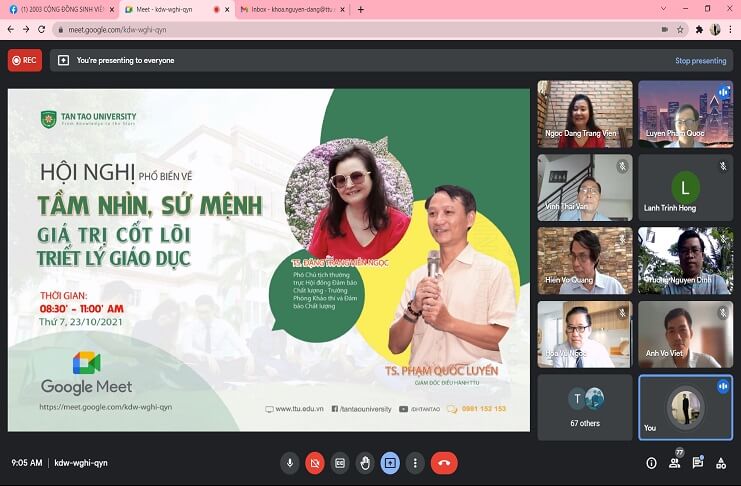Select Hoa Vu Ngoc video tile
741x486 pixels.
585,334
